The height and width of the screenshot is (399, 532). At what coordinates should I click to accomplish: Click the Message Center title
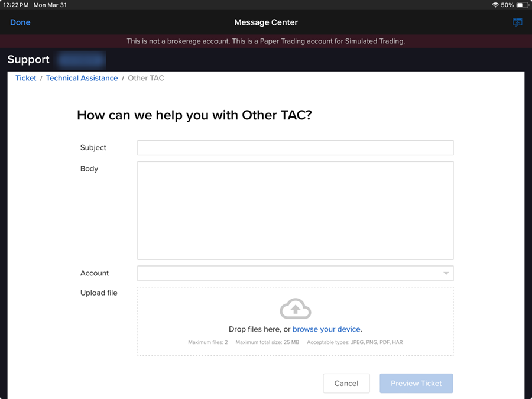click(266, 22)
